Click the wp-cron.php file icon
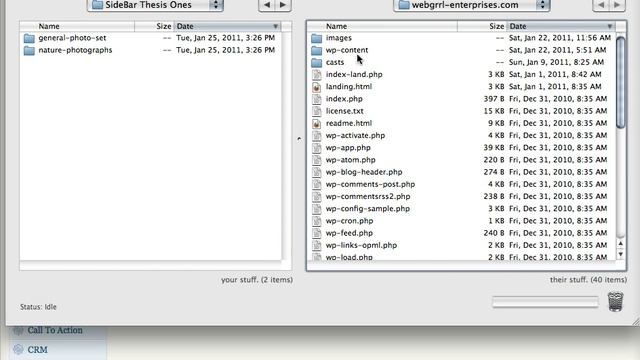This screenshot has width=640, height=360. pyautogui.click(x=316, y=221)
